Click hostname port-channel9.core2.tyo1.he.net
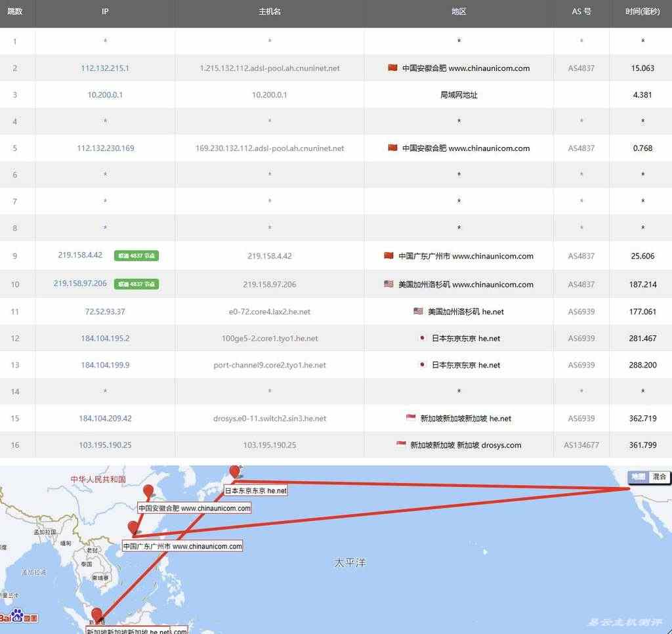The height and width of the screenshot is (634, 672). [270, 365]
